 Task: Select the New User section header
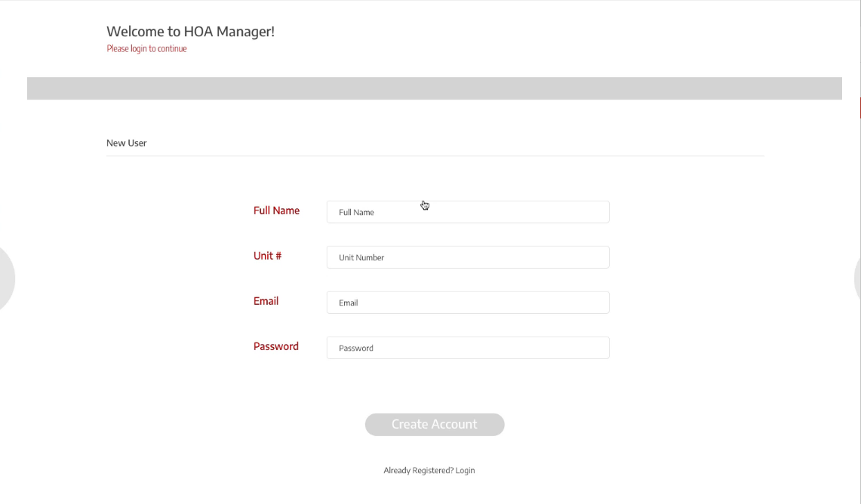[x=126, y=143]
